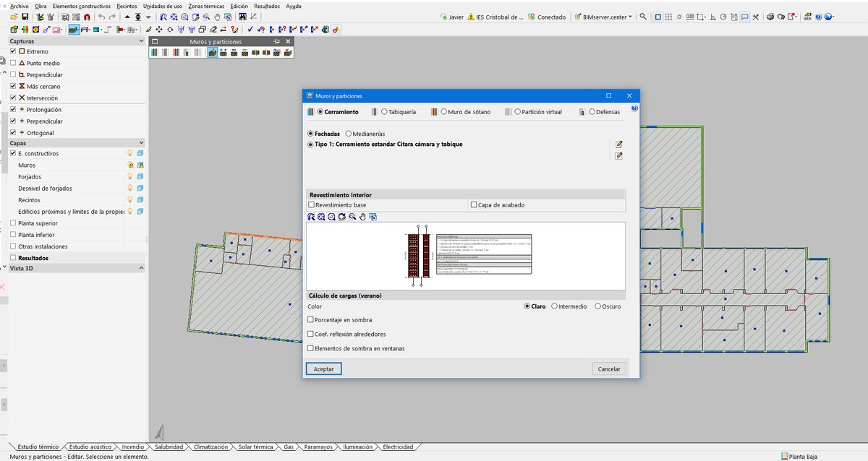The image size is (868, 461).
Task: Click the wall section preview drawing
Action: click(x=466, y=256)
